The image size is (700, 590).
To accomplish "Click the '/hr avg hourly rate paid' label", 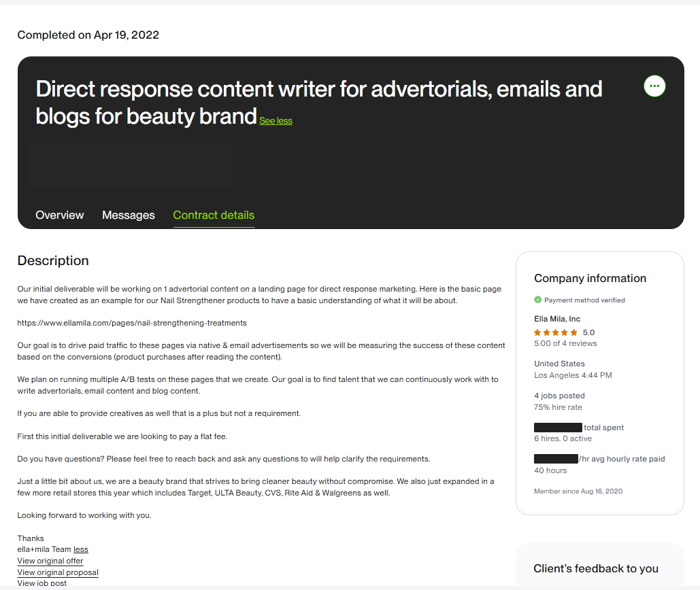I will [622, 459].
